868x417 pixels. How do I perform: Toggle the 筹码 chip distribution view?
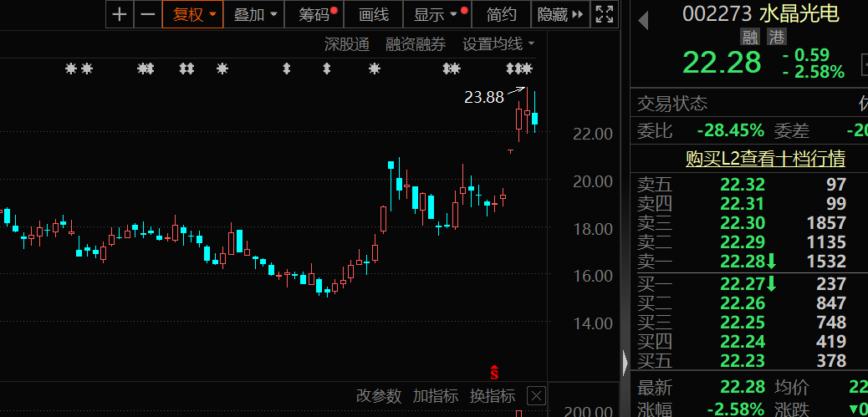point(314,14)
